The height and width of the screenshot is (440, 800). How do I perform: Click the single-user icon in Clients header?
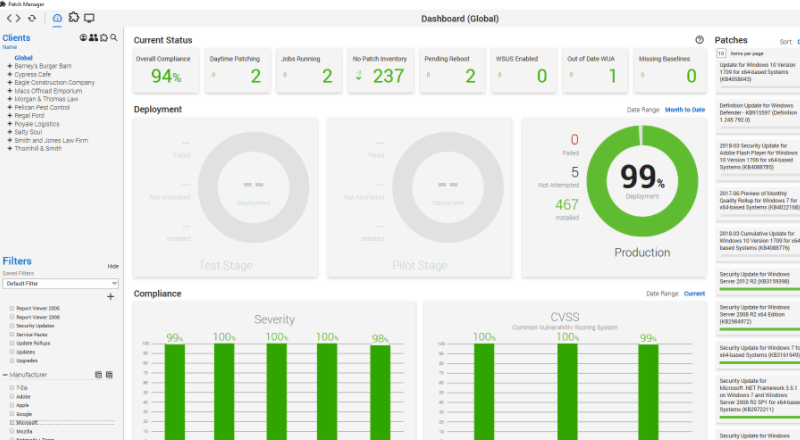[83, 38]
